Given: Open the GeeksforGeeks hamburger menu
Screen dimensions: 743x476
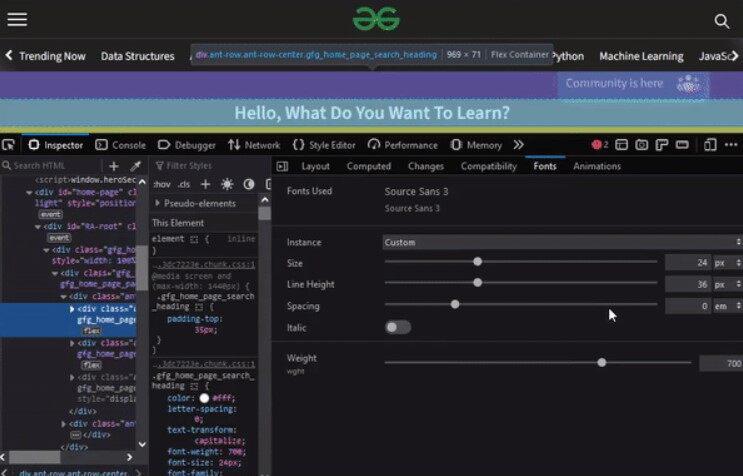Looking at the screenshot, I should (x=17, y=19).
